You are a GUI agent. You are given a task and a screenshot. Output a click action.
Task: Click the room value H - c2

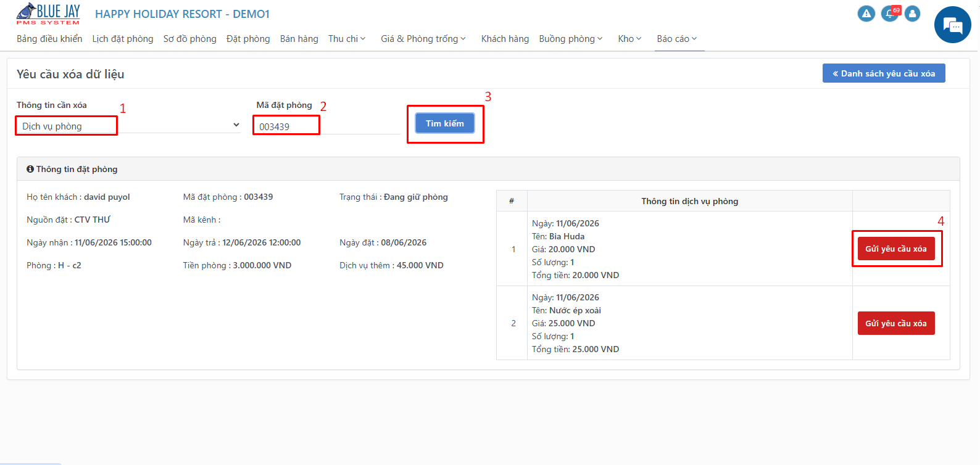pyautogui.click(x=70, y=266)
